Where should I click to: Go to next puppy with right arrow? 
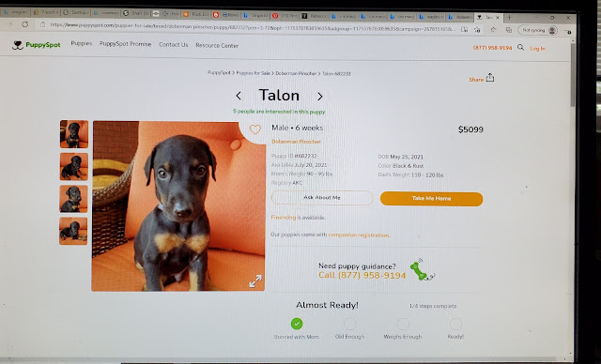[319, 97]
